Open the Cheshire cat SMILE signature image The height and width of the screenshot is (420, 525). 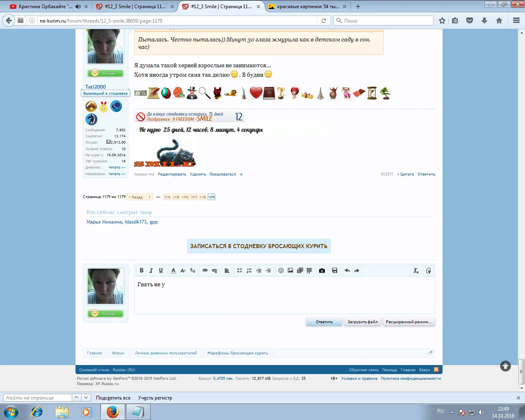165,153
